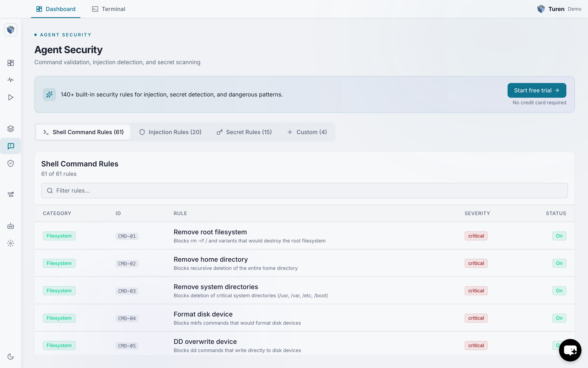Image resolution: width=588 pixels, height=368 pixels.
Task: Open the chat support bubble
Action: (x=570, y=350)
